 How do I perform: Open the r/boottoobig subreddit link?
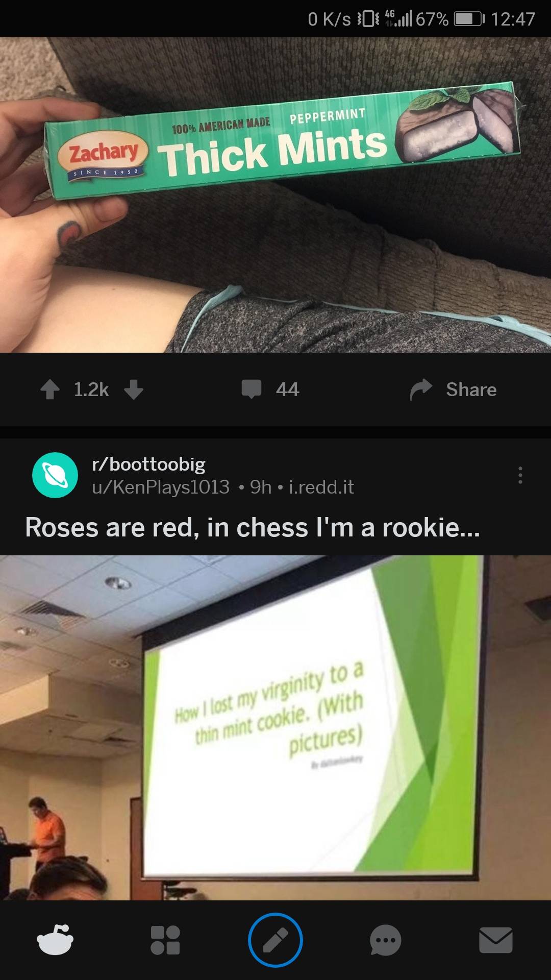pyautogui.click(x=148, y=464)
